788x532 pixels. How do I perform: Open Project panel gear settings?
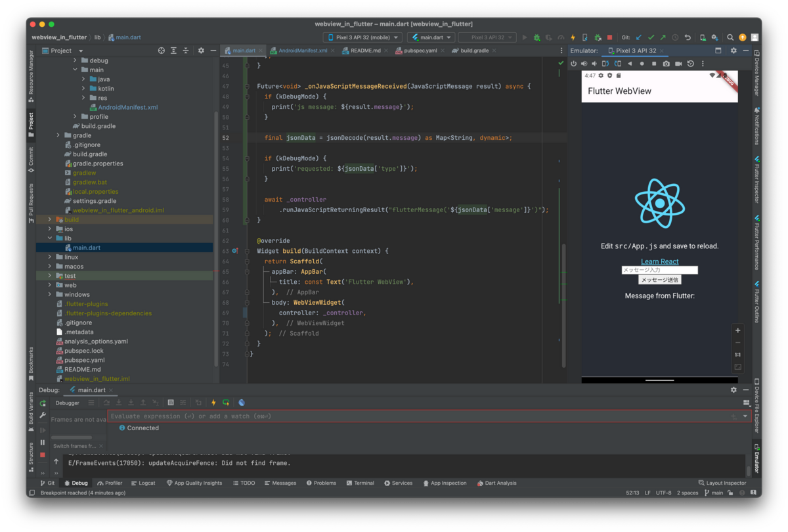tap(201, 51)
